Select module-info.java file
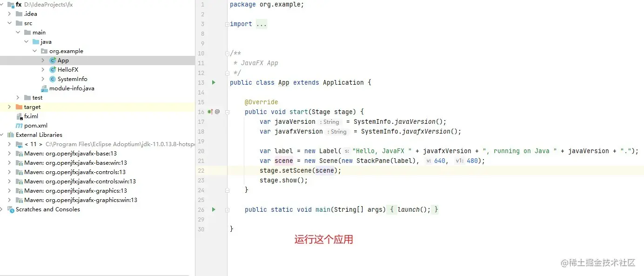Image resolution: width=644 pixels, height=276 pixels. point(72,88)
